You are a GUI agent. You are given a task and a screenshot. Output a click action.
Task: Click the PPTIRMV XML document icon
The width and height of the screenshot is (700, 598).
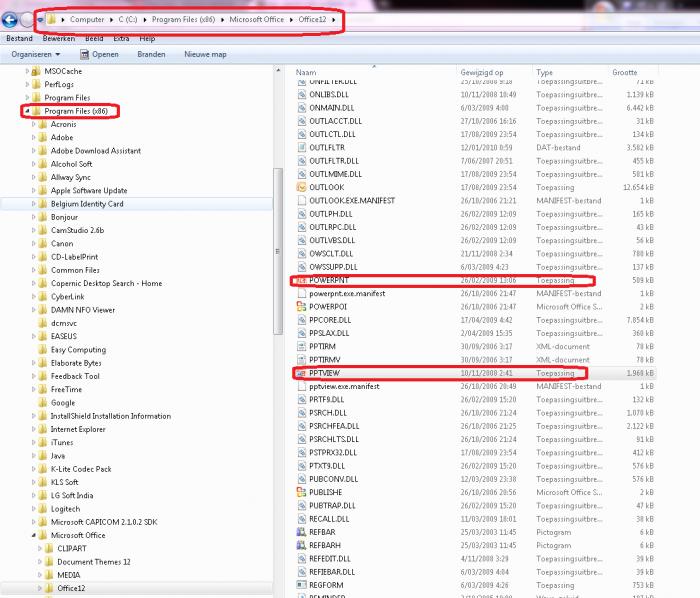tap(302, 360)
